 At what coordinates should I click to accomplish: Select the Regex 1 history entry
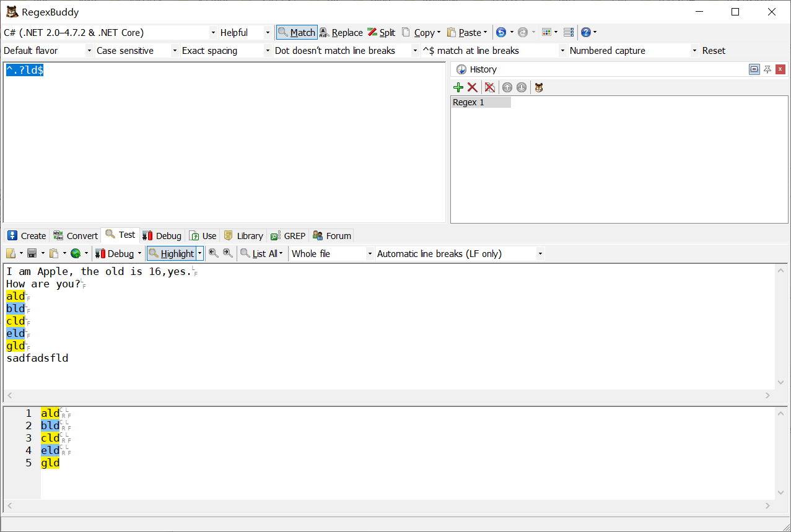coord(481,102)
